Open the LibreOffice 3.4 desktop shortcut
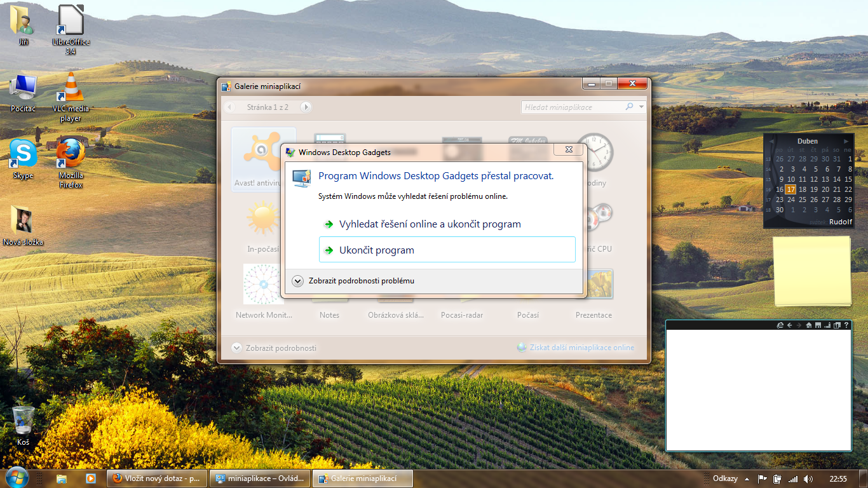This screenshot has height=488, width=868. point(71,29)
